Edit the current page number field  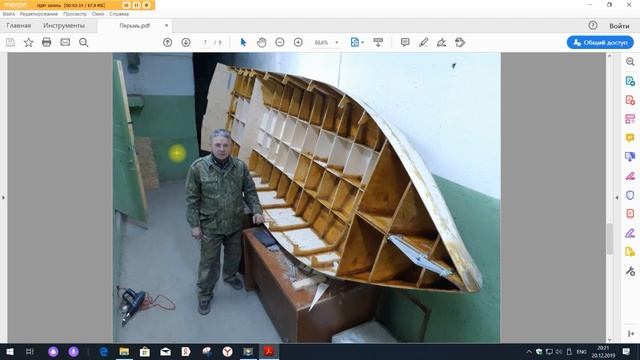coord(205,42)
